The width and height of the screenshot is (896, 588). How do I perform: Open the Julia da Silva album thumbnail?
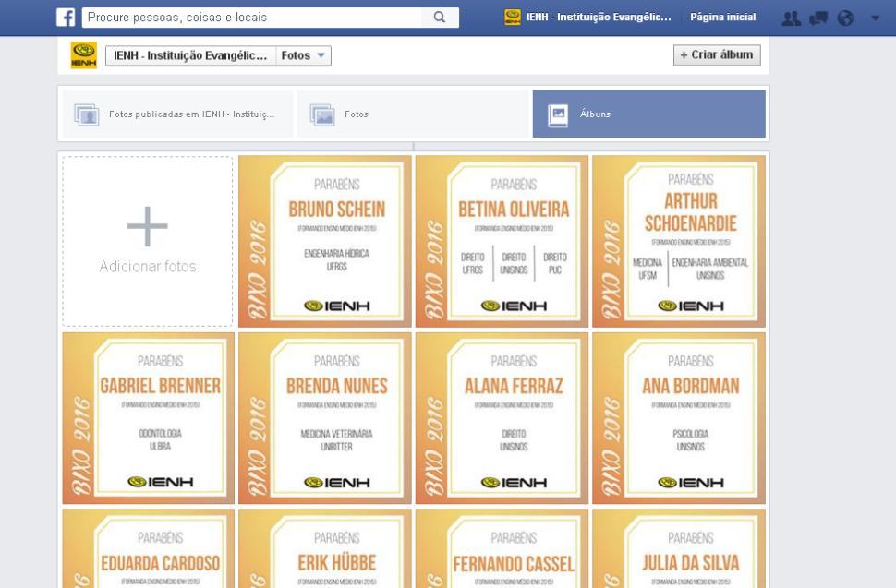(x=679, y=548)
